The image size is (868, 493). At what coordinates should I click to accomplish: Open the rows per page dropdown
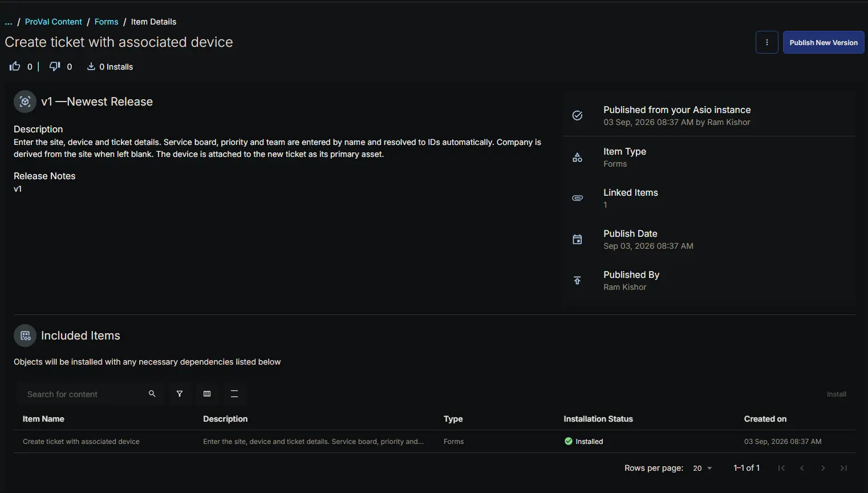[x=703, y=468]
